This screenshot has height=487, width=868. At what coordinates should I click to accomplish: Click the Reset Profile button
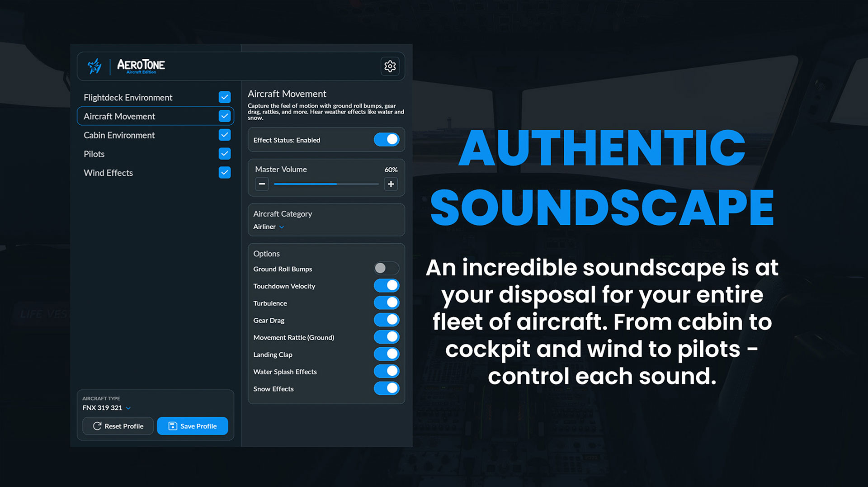pos(118,426)
